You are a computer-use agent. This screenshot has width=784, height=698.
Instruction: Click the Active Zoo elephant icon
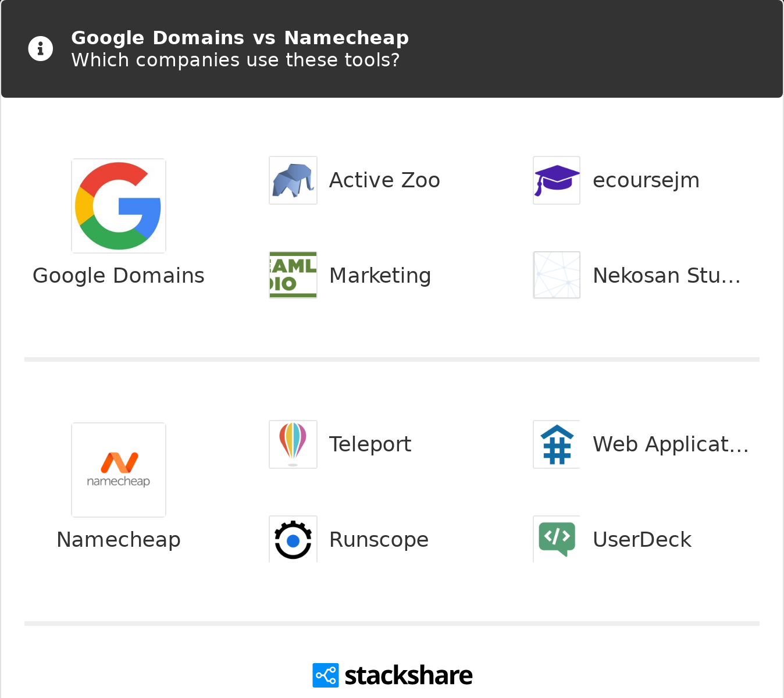click(293, 180)
